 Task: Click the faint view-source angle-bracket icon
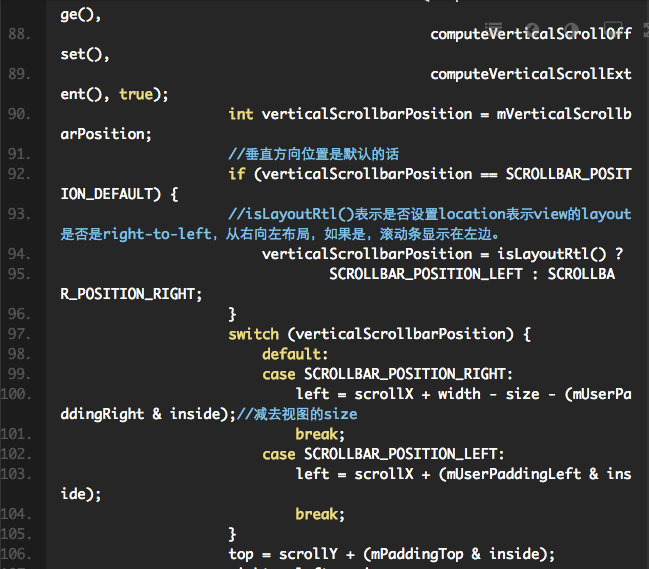tap(533, 29)
